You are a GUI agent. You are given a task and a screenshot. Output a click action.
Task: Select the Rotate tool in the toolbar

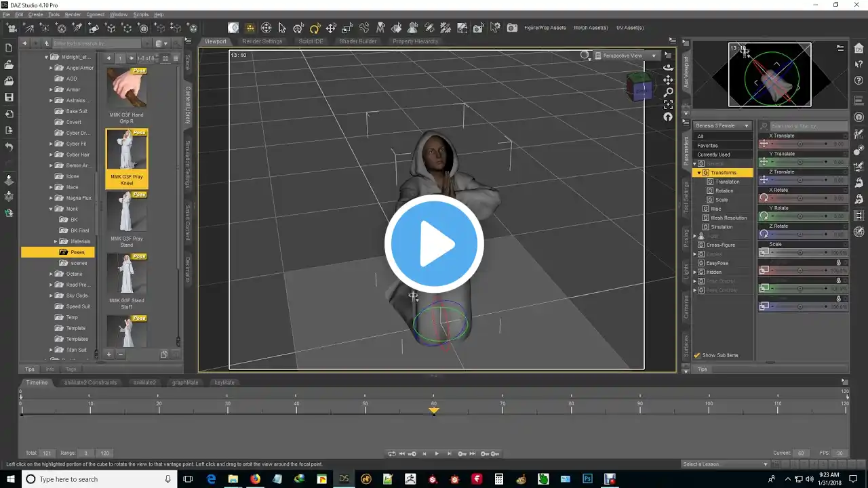pyautogui.click(x=315, y=28)
